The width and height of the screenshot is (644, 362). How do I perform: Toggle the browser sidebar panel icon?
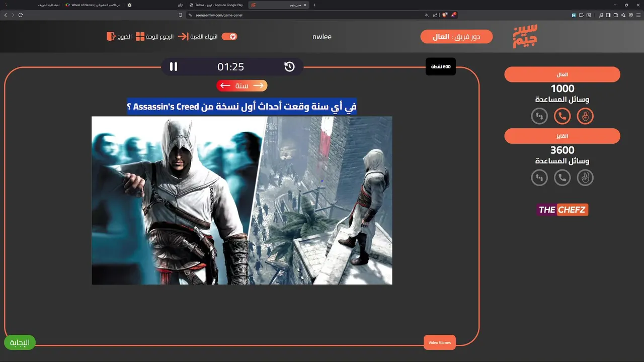(x=608, y=15)
